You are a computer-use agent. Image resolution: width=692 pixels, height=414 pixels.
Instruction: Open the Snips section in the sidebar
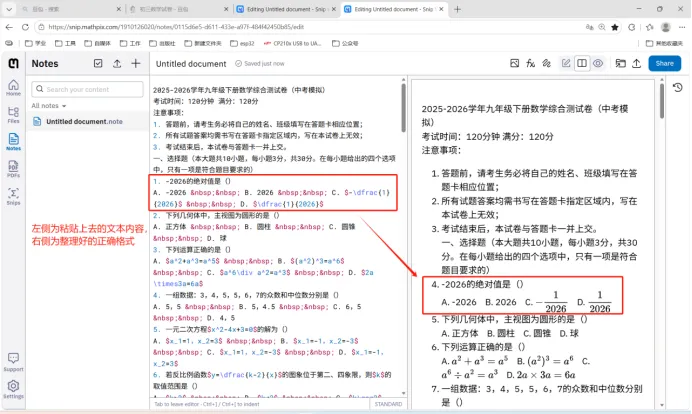click(x=13, y=196)
